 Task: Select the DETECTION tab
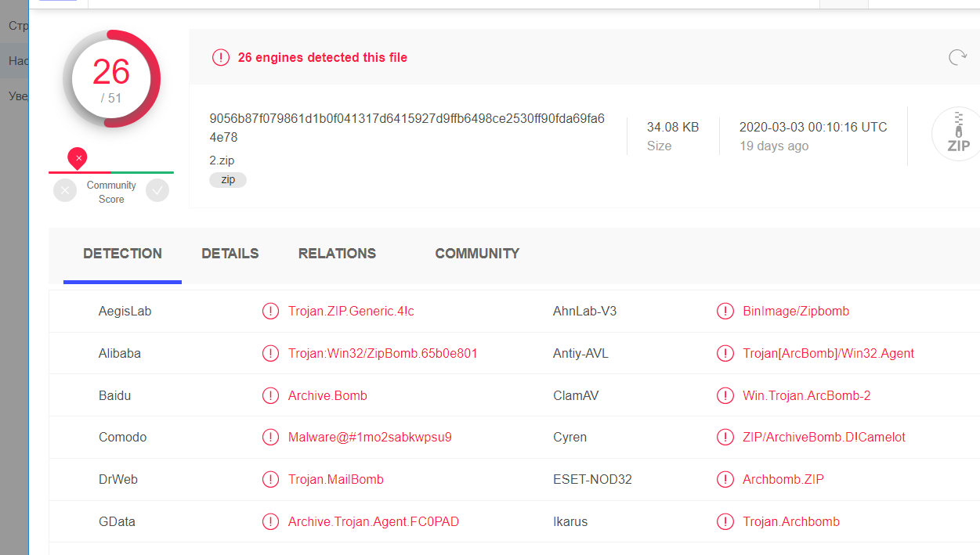click(x=122, y=254)
